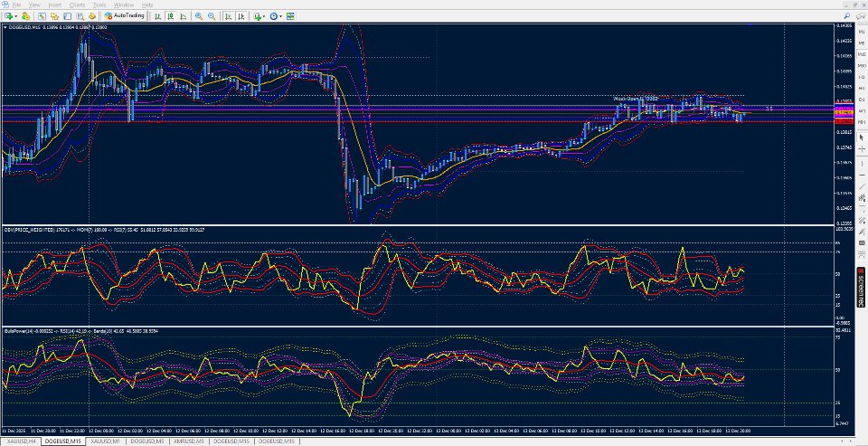Show the Data Window panel
Viewport: 868px width, 446px height.
54,16
